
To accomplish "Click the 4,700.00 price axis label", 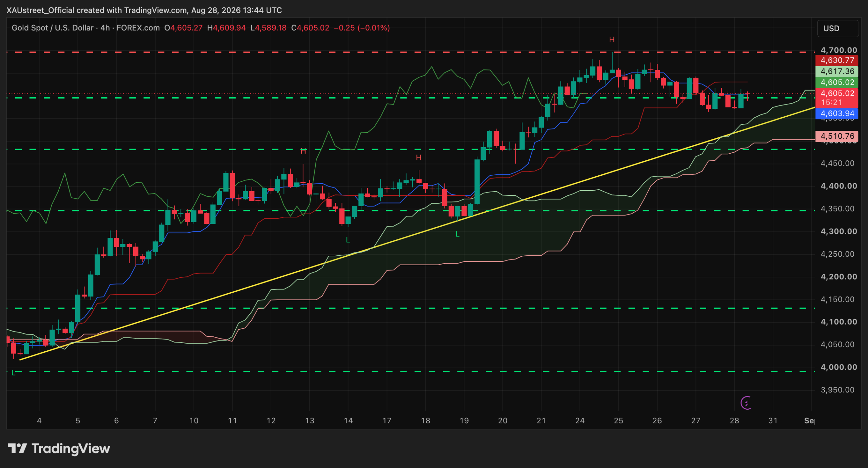I will click(839, 50).
